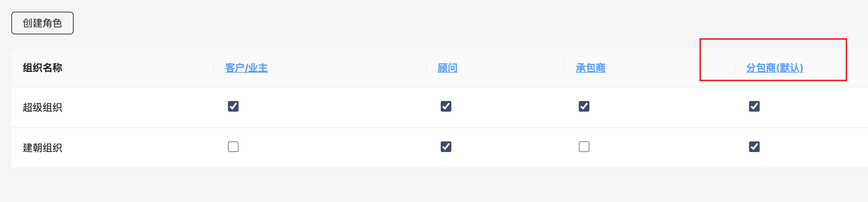Open the 分包商(默认) role link

pyautogui.click(x=775, y=68)
